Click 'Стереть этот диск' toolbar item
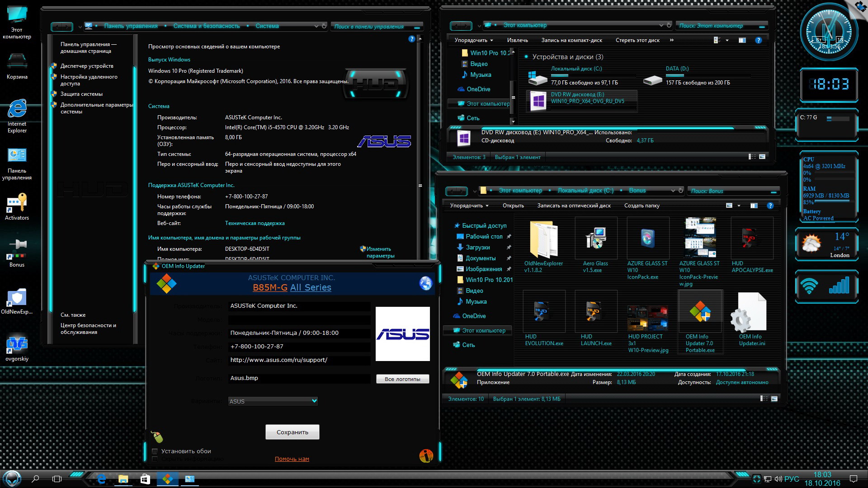The width and height of the screenshot is (868, 488). [x=637, y=40]
